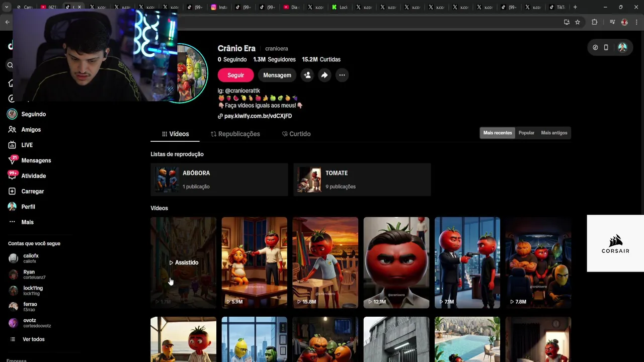Expand the tab search dropdown arrow

tap(7, 7)
